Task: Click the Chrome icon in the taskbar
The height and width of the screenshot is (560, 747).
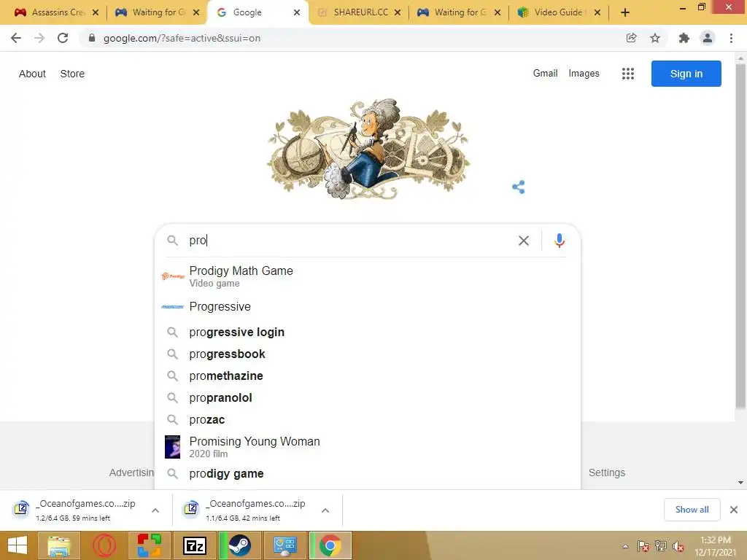Action: 330,545
